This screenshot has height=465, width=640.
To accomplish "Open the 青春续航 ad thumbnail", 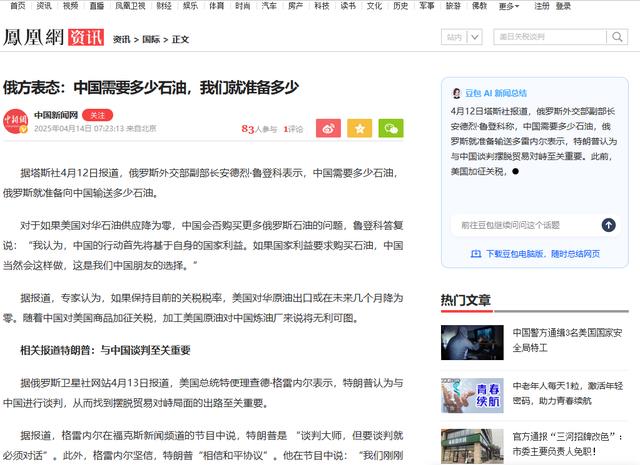I will (x=472, y=396).
